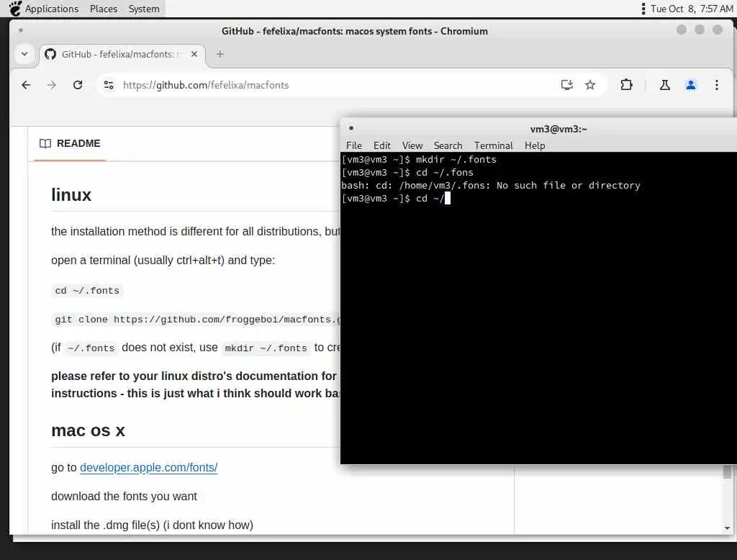View site information icon
This screenshot has width=737, height=560.
pyautogui.click(x=109, y=85)
